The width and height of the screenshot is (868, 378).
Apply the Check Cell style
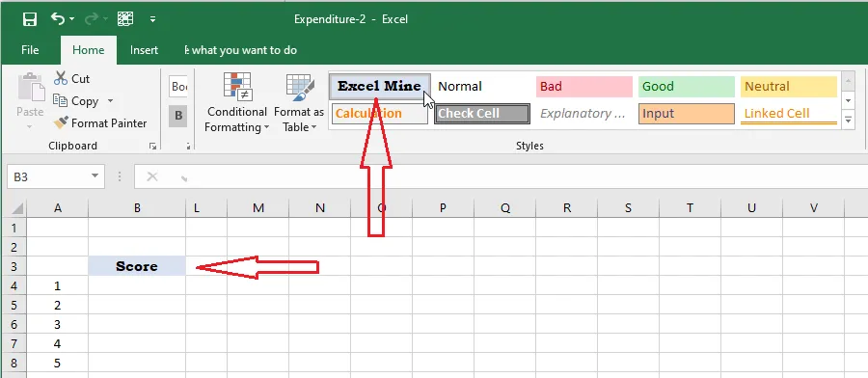(x=481, y=114)
